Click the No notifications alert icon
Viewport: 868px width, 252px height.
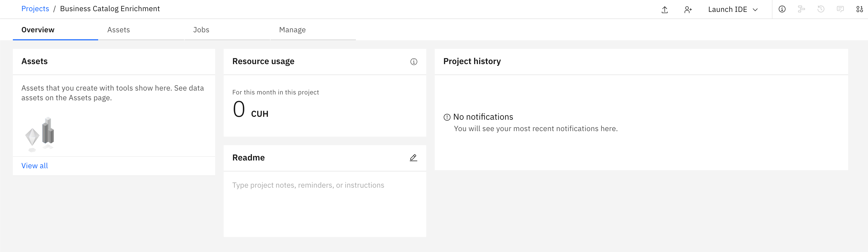[447, 118]
